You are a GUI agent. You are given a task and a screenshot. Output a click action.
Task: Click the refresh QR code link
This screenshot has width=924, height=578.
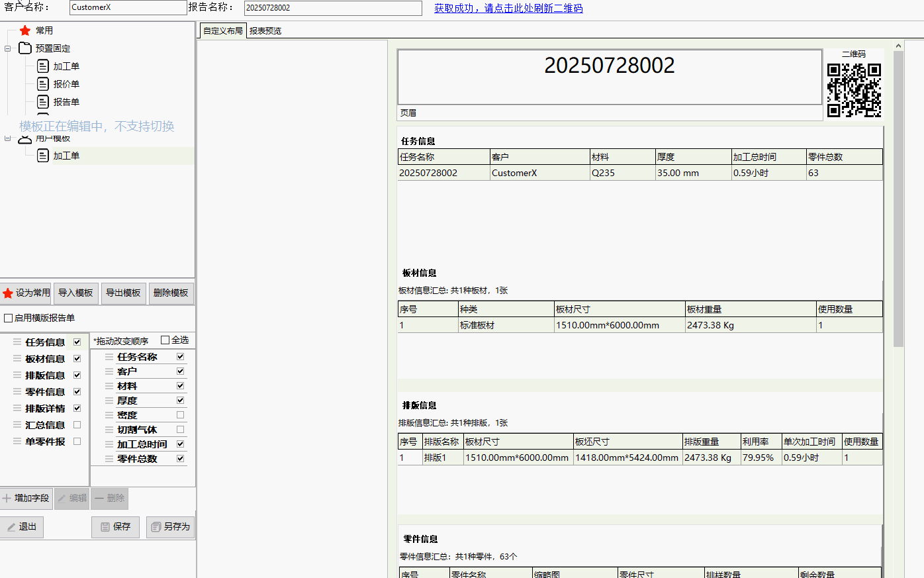click(x=508, y=8)
